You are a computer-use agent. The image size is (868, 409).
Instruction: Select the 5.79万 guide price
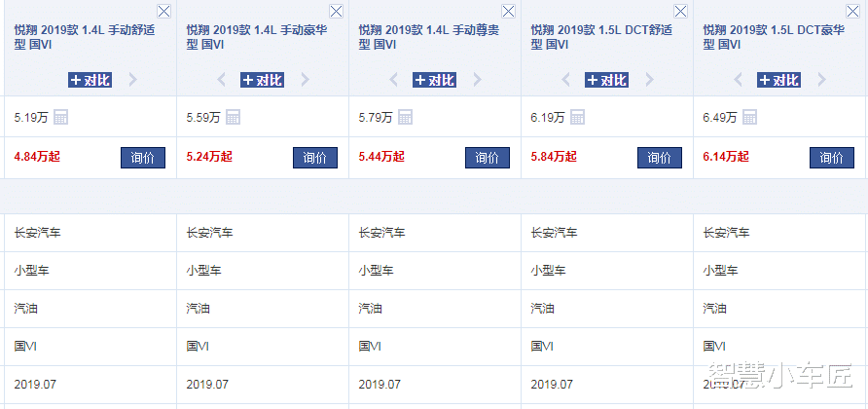[x=376, y=118]
